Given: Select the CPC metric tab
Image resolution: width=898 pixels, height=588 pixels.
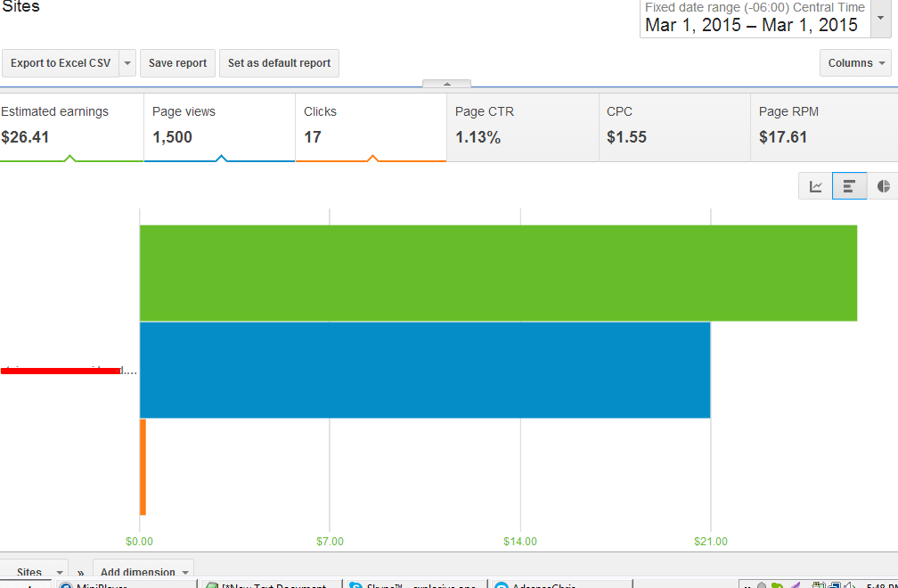Looking at the screenshot, I should click(x=674, y=127).
